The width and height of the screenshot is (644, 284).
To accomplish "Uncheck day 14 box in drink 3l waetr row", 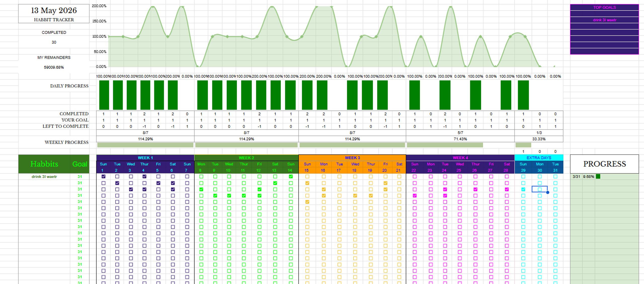I will 291,176.
